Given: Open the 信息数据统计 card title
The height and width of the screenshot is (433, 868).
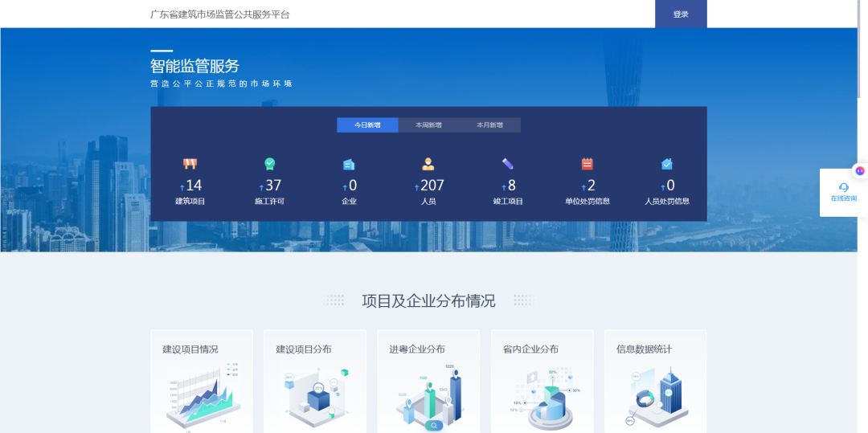Looking at the screenshot, I should pyautogui.click(x=645, y=349).
